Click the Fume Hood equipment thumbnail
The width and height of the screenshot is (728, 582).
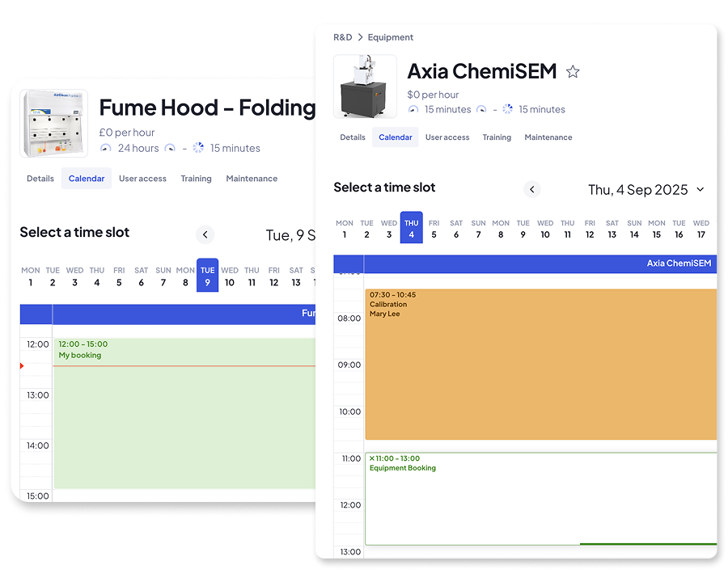[54, 124]
